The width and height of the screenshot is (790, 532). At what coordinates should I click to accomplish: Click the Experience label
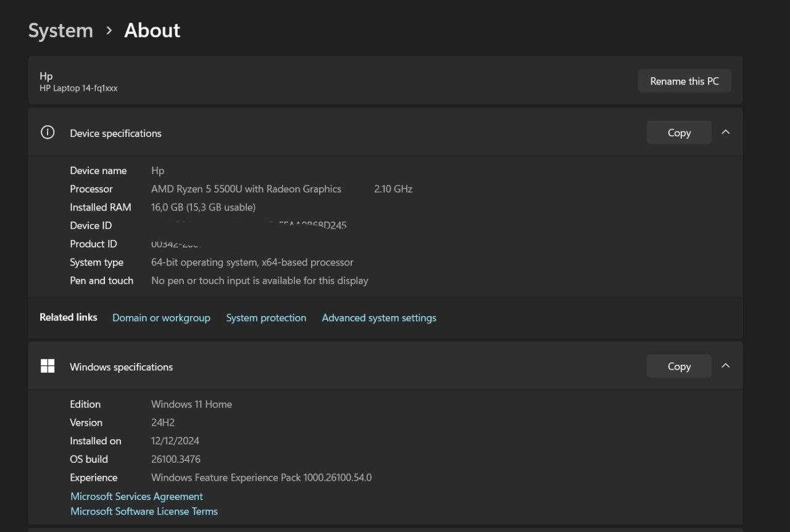[x=94, y=478]
